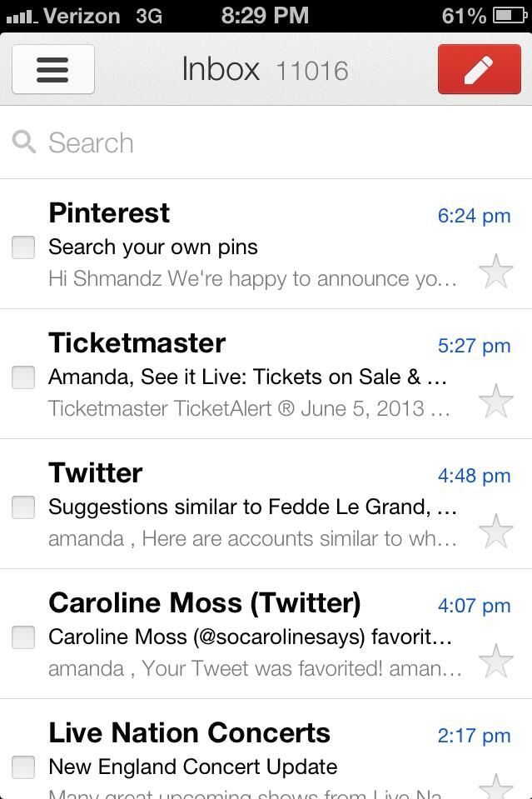Tap the Inbox title with count
This screenshot has height=799, width=532.
tap(265, 69)
